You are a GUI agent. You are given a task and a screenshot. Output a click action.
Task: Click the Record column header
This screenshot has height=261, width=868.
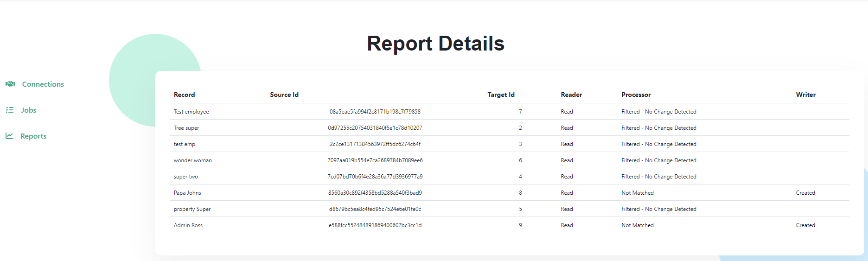(x=185, y=95)
